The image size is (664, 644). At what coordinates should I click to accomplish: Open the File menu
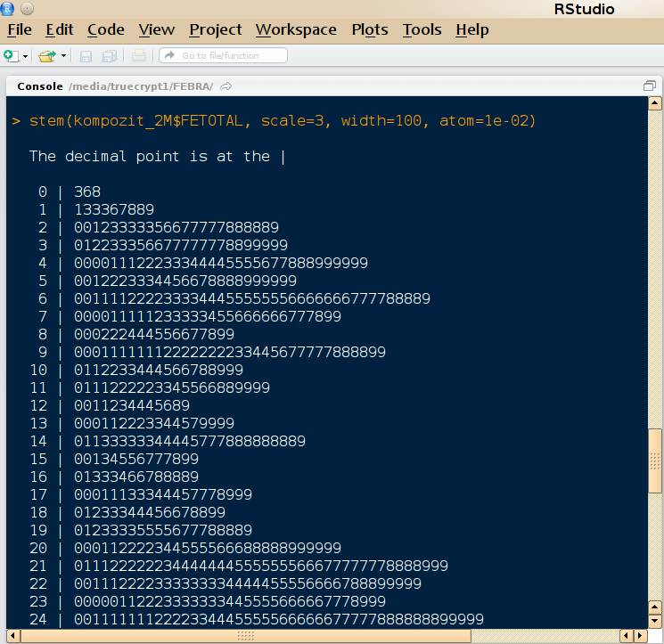point(20,29)
